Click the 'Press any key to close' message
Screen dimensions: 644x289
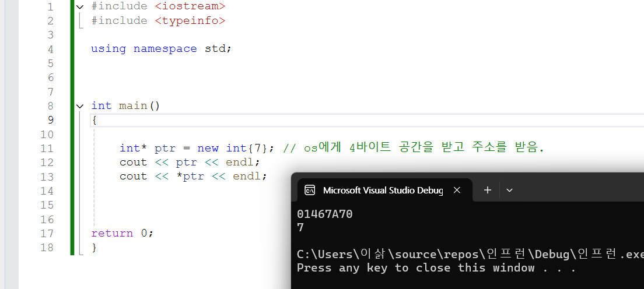[436, 268]
